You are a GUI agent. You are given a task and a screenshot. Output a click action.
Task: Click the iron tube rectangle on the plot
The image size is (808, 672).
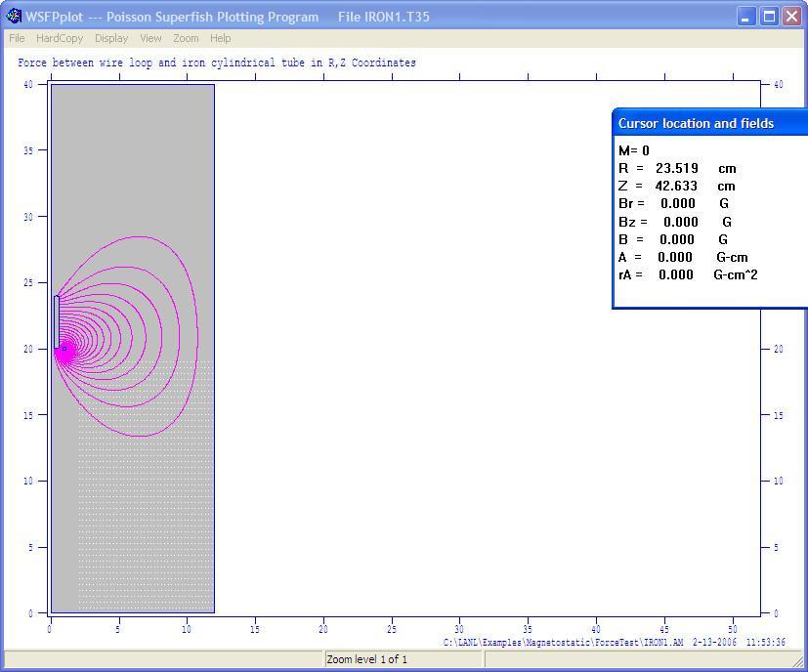point(57,322)
